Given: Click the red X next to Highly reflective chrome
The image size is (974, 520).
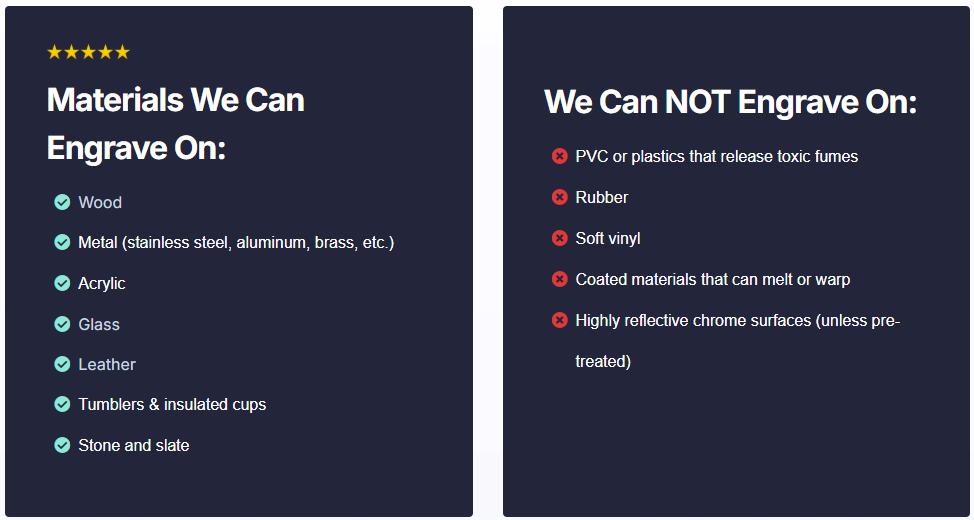Looking at the screenshot, I should click(559, 320).
